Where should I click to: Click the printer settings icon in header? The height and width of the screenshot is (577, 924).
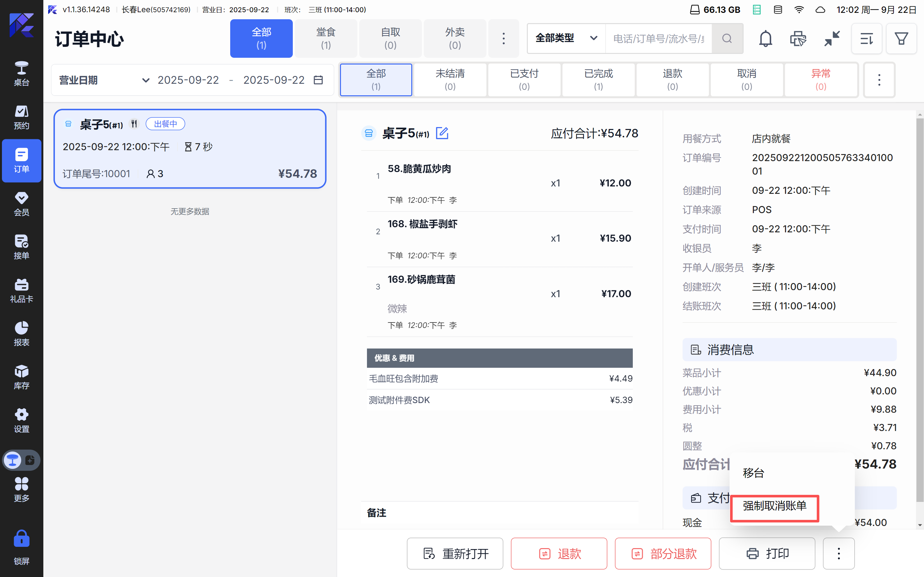pos(798,39)
